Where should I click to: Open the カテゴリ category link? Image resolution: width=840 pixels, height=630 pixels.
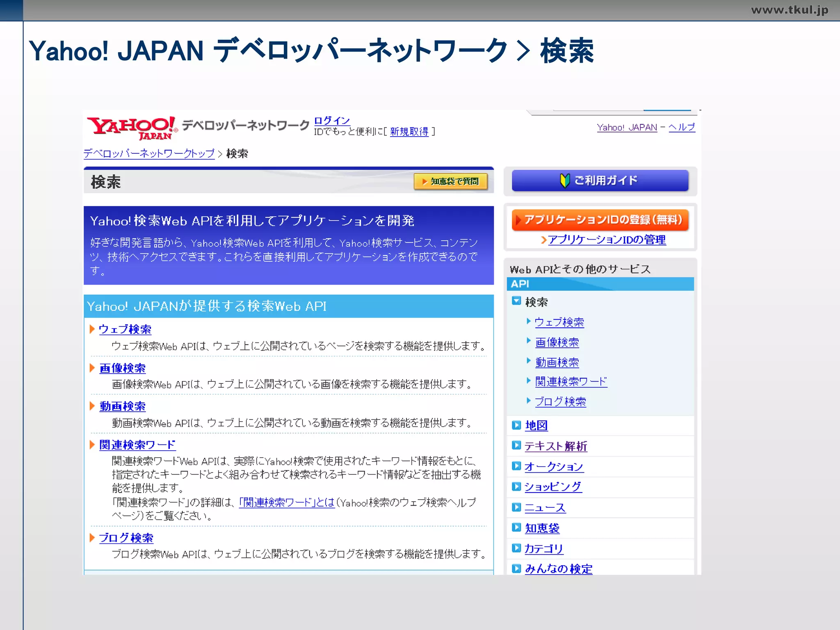click(544, 549)
